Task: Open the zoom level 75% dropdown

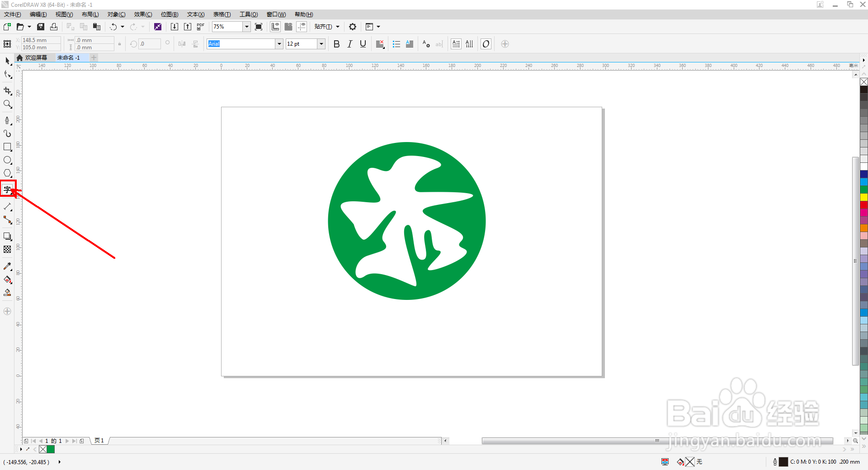Action: coord(247,27)
